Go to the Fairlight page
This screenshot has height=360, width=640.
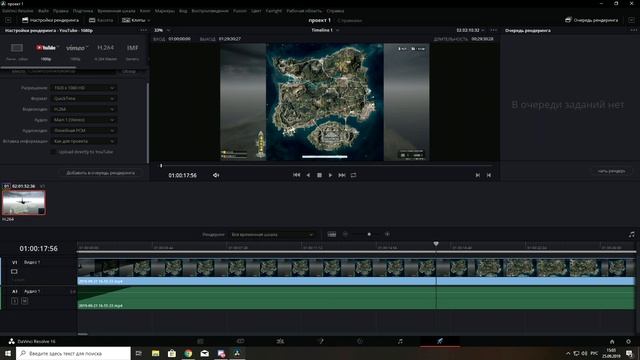click(x=400, y=341)
